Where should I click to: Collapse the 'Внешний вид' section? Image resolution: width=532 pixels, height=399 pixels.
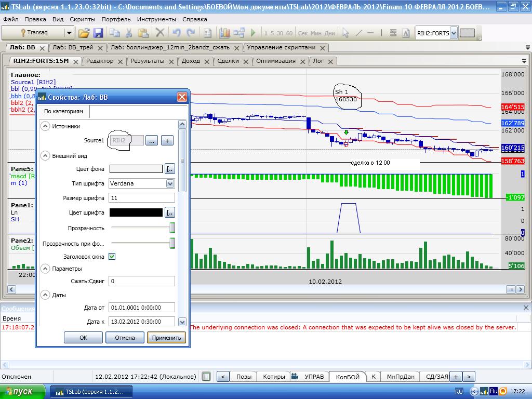(x=45, y=156)
